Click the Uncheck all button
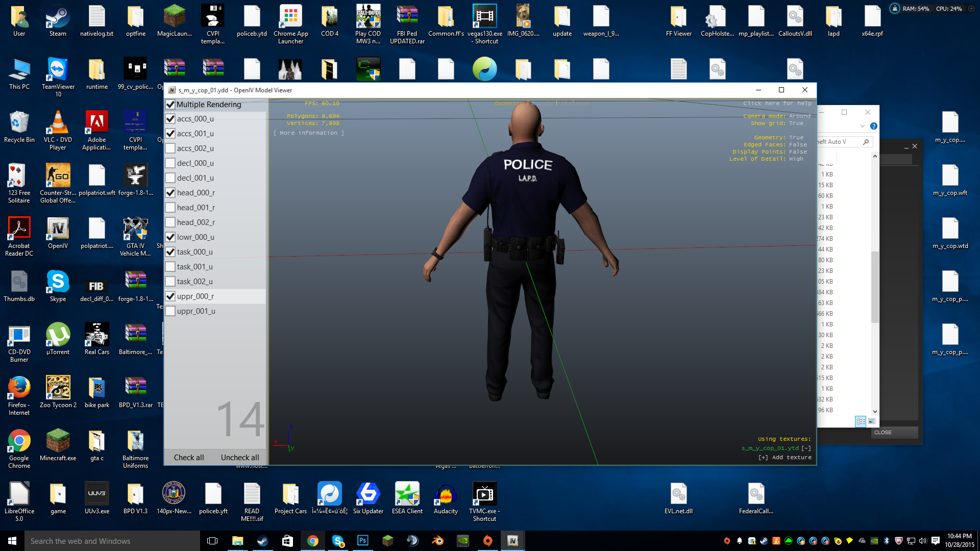This screenshot has height=551, width=980. click(x=239, y=458)
